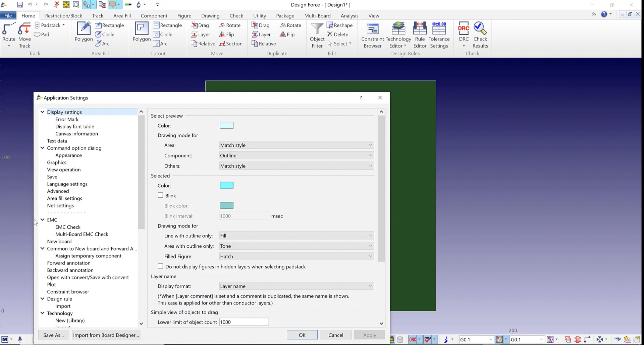Select the Reshape edit tool
644x345 pixels.
[x=339, y=25]
